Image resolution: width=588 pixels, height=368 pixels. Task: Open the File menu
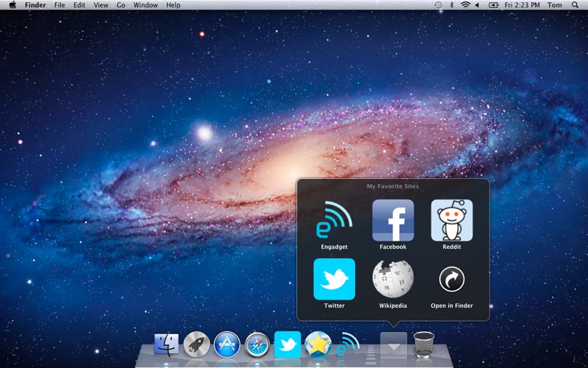pos(60,5)
